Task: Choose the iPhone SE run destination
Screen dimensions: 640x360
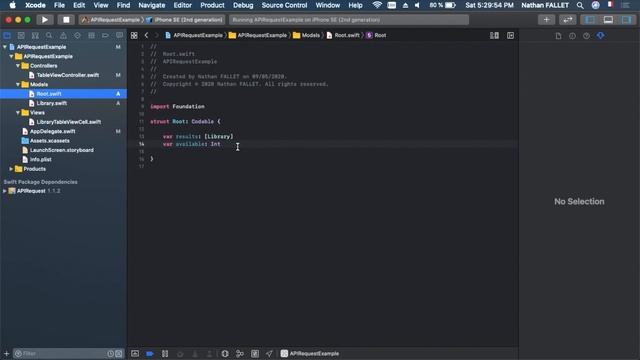Action: click(x=184, y=20)
